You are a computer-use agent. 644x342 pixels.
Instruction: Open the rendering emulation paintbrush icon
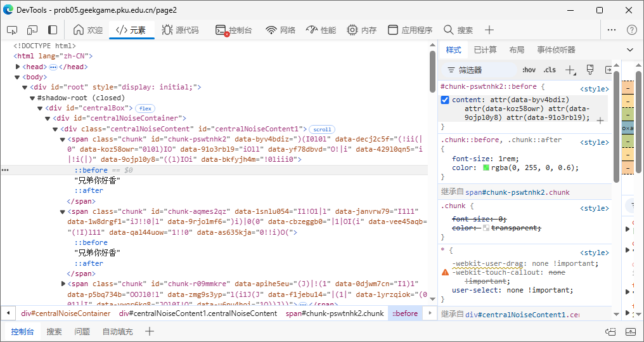(x=589, y=70)
